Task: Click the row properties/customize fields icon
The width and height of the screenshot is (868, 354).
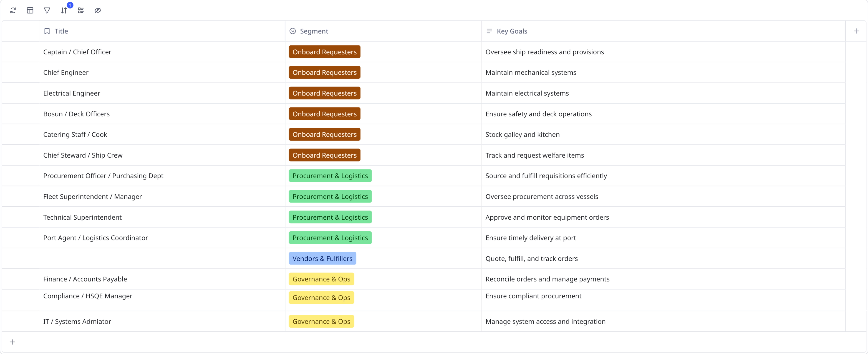Action: [80, 11]
